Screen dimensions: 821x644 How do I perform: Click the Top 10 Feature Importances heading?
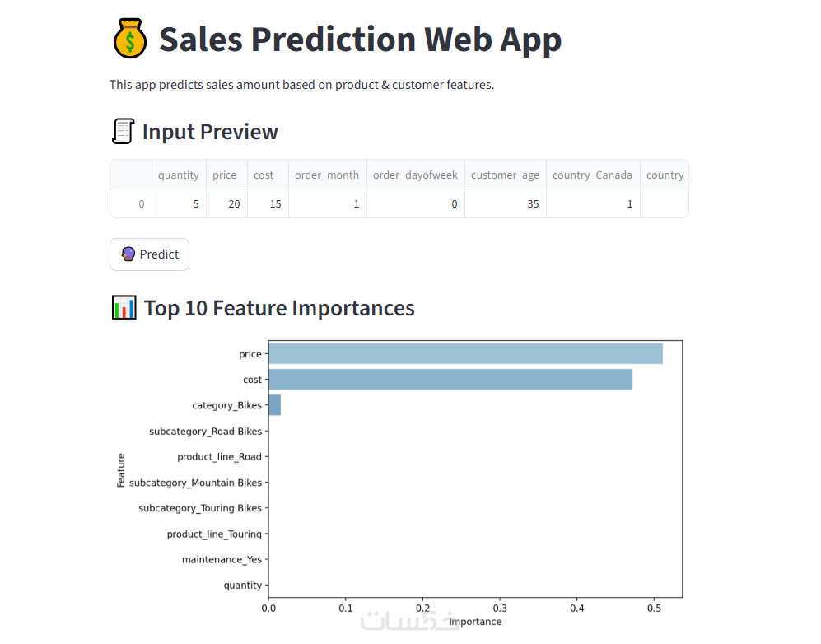coord(279,308)
